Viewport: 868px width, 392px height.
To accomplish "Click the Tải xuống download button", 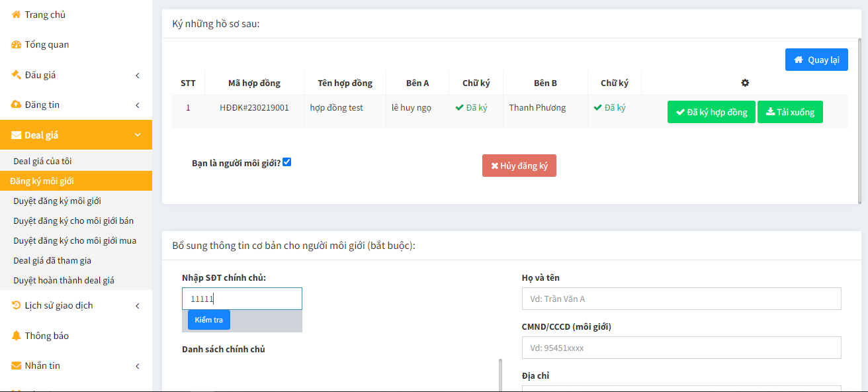I will coord(790,112).
